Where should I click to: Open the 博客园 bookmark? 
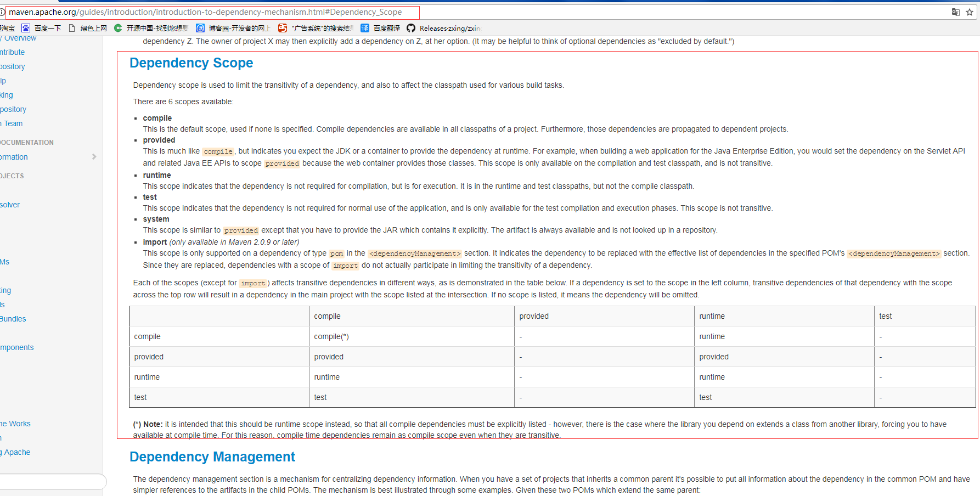pyautogui.click(x=234, y=28)
